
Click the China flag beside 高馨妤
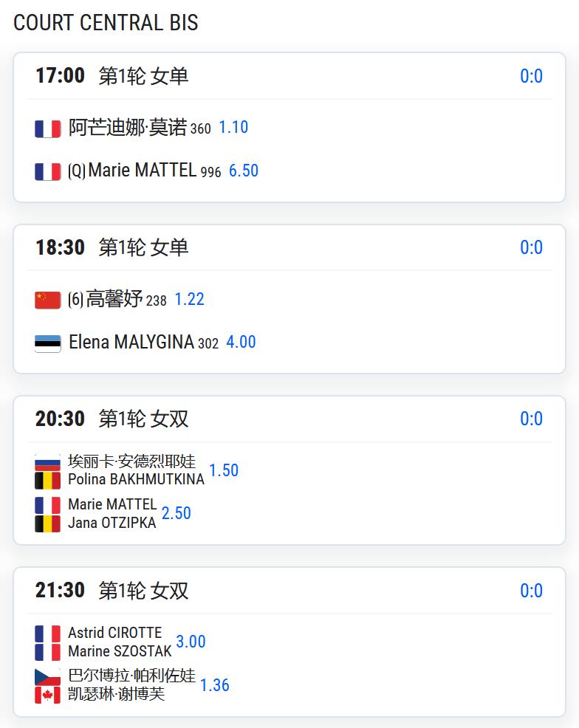(48, 300)
